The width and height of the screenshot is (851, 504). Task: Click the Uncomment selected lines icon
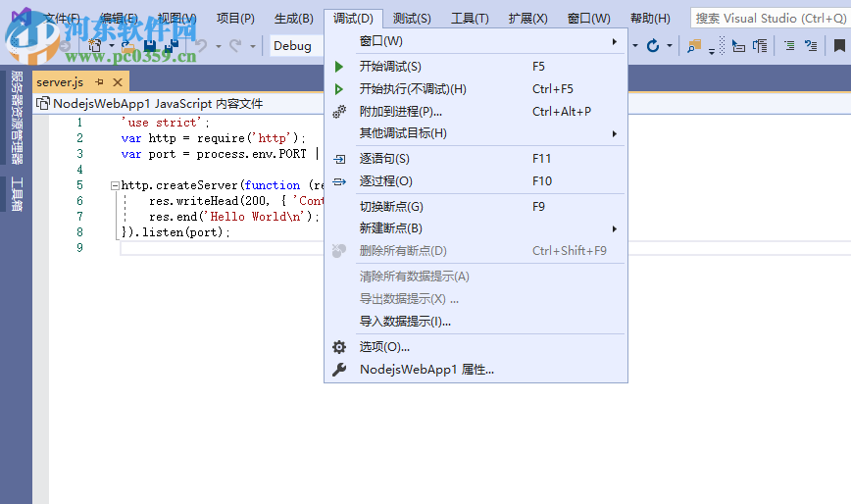pyautogui.click(x=811, y=46)
